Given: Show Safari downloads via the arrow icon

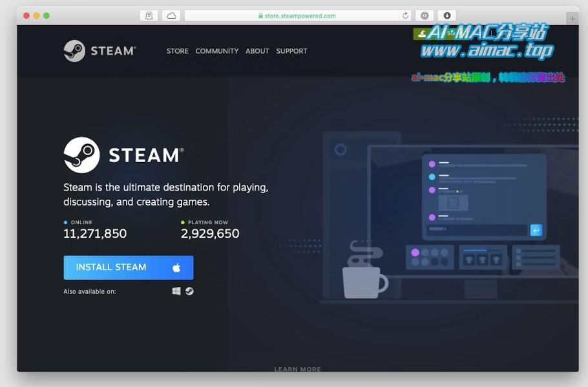Looking at the screenshot, I should point(447,16).
